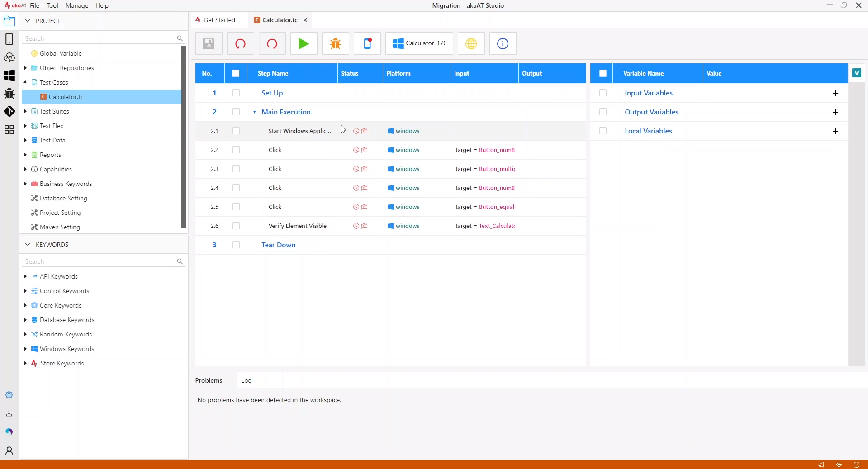Toggle the green V variables panel icon
The image size is (868, 469).
(x=857, y=73)
